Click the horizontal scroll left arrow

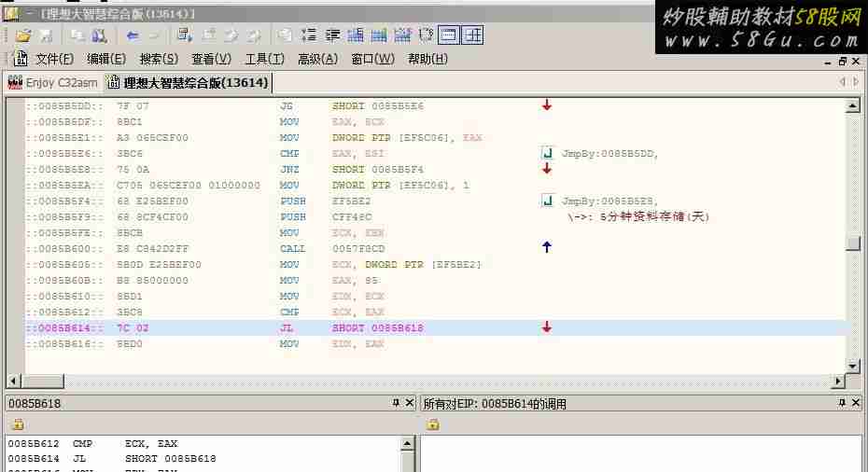coord(13,381)
